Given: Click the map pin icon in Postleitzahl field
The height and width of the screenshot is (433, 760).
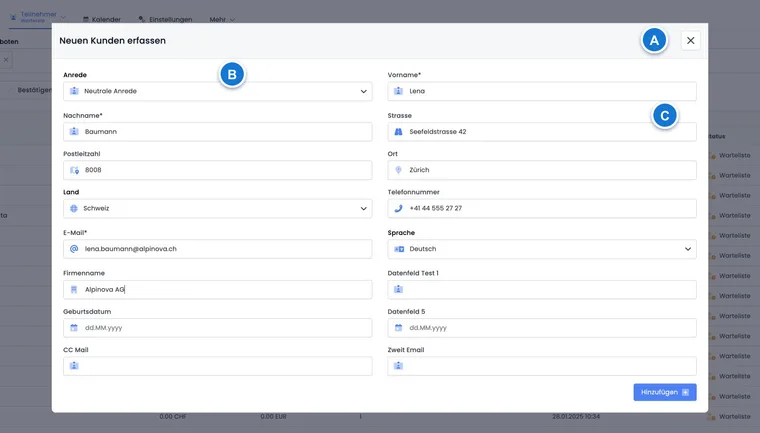Looking at the screenshot, I should click(74, 170).
